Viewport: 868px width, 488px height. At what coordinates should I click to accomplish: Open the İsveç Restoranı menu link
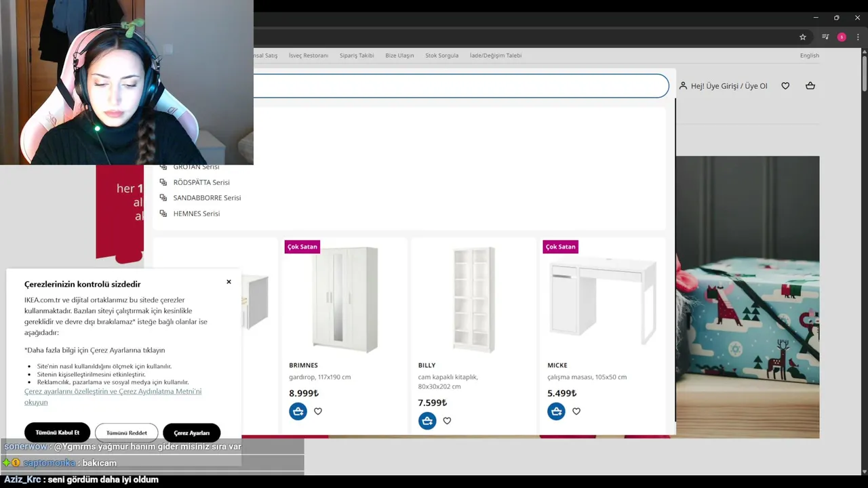click(309, 56)
